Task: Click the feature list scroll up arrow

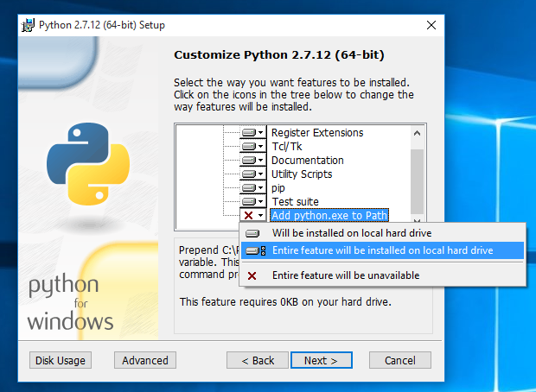Action: [417, 133]
